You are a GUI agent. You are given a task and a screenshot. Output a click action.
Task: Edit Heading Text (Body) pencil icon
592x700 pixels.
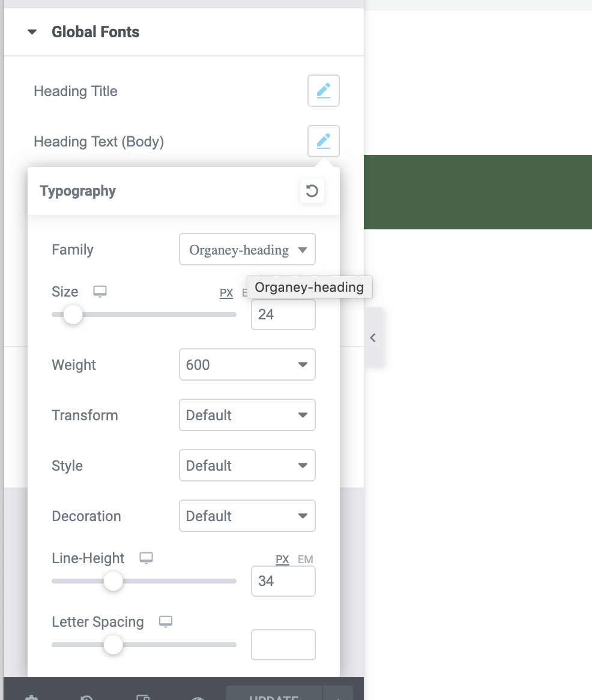click(323, 141)
